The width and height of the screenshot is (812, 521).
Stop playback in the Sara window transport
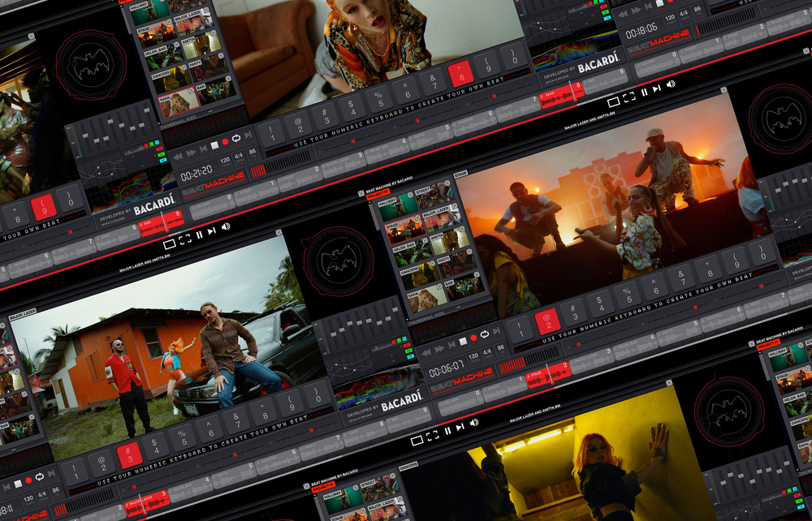(214, 146)
